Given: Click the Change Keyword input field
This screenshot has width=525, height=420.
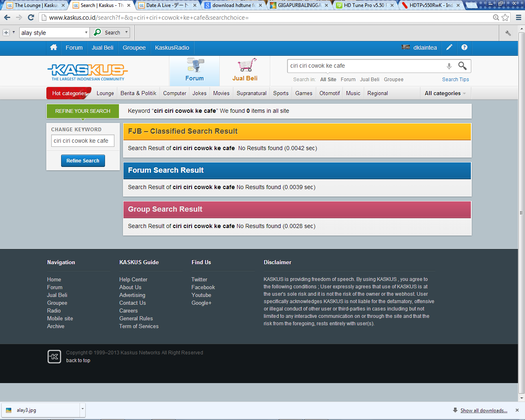Looking at the screenshot, I should 83,141.
